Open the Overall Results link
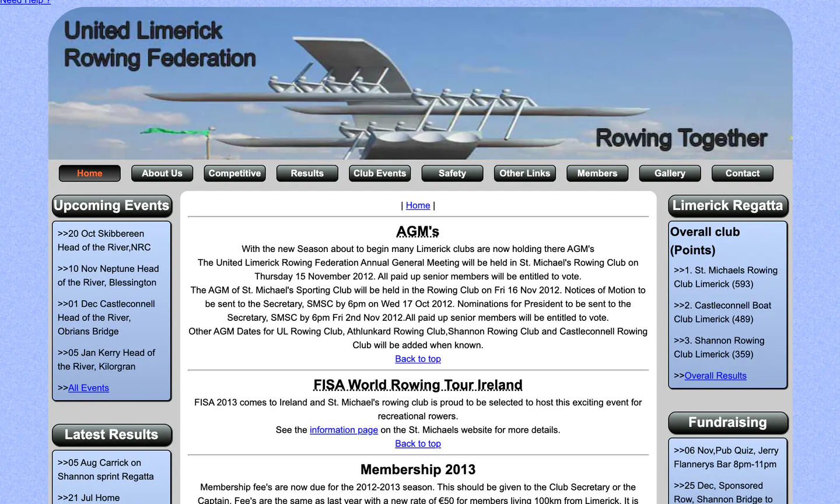The image size is (840, 504). click(x=715, y=376)
